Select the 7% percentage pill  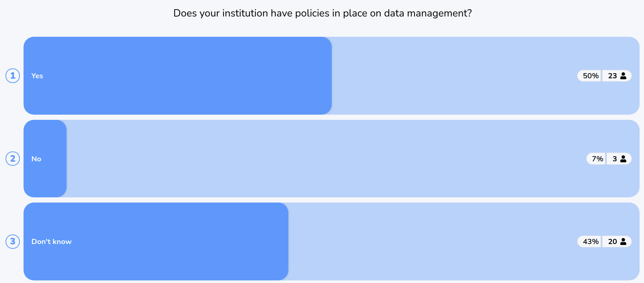pyautogui.click(x=596, y=159)
